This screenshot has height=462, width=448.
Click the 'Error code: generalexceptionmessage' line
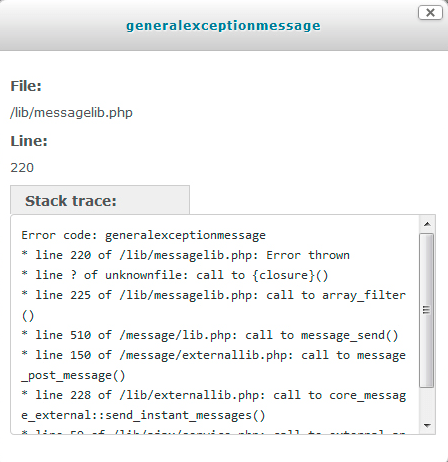pos(144,235)
